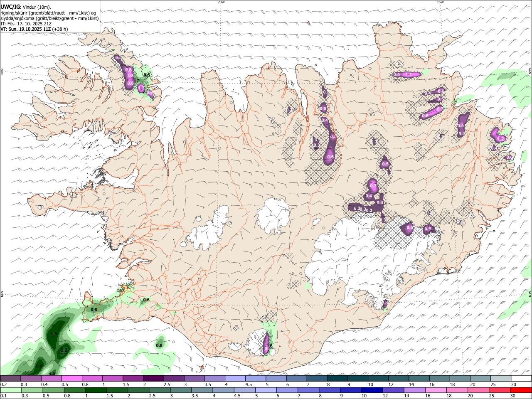Select the crimson 25 swatch in the lower legend row
This screenshot has height=399, width=532.
pyautogui.click(x=499, y=390)
